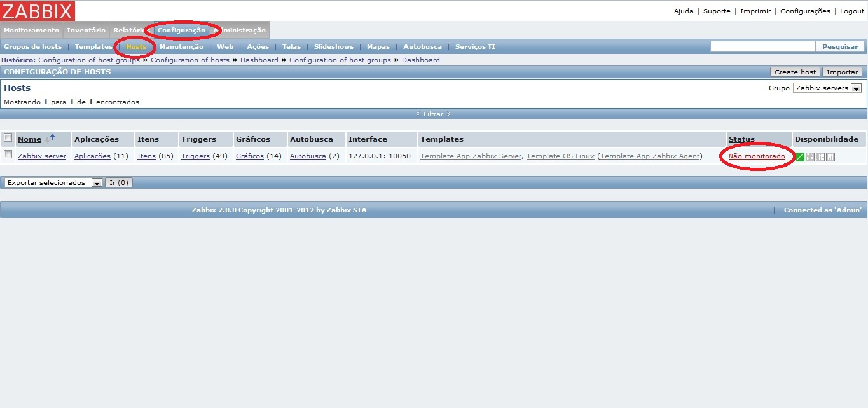The image size is (868, 408).
Task: Open the Gráficos (14) link
Action: [250, 156]
